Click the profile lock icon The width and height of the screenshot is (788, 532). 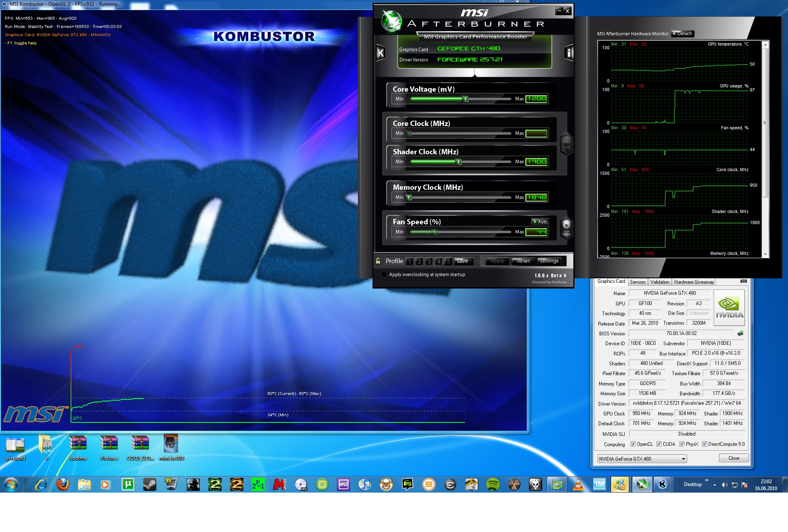pyautogui.click(x=378, y=261)
